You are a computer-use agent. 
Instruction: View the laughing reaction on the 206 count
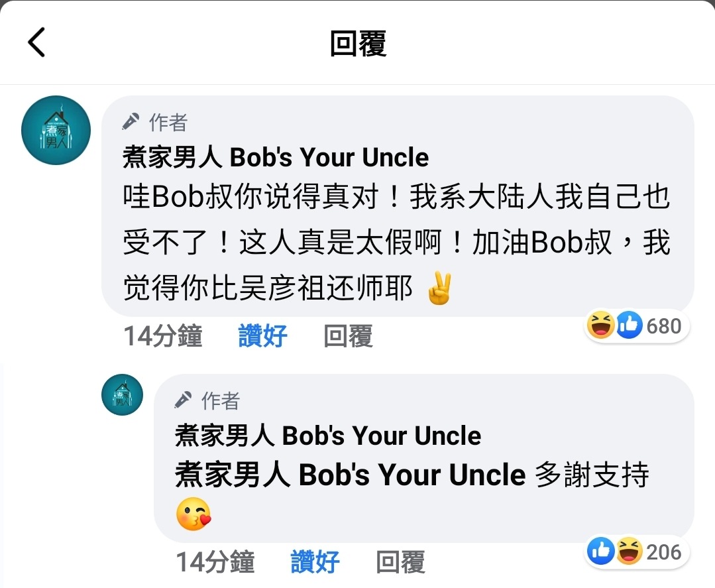point(630,551)
